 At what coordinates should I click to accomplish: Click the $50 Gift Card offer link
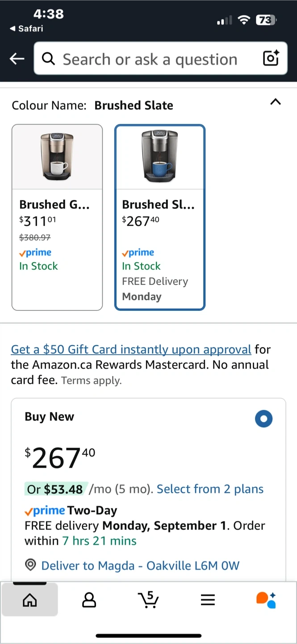131,349
